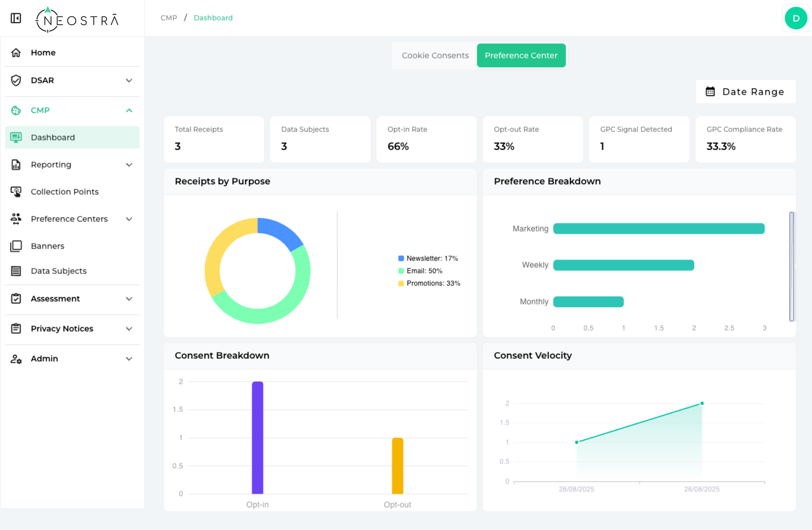Click the CMP breadcrumb link
The height and width of the screenshot is (530, 812).
[x=169, y=18]
